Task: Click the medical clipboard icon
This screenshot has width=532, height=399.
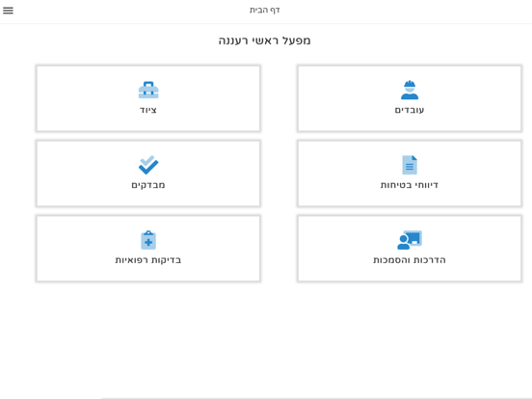Action: click(x=148, y=240)
